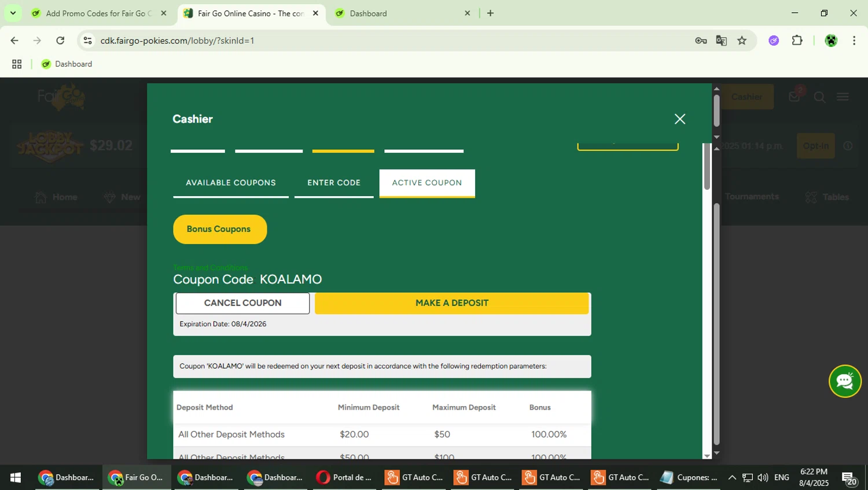Viewport: 868px width, 490px height.
Task: Go forward in browser history
Action: 37,40
